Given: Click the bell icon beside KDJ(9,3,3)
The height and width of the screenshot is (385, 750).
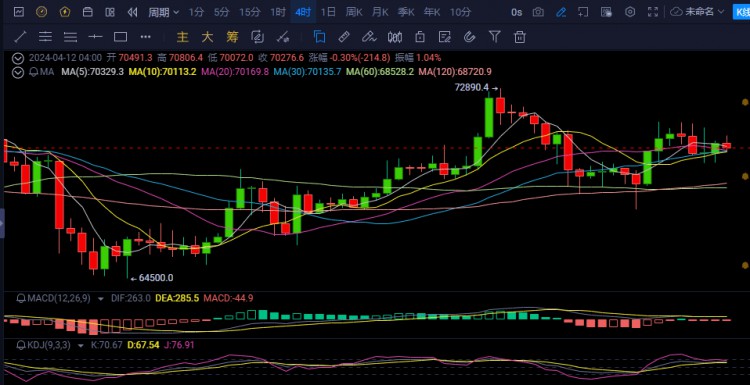Looking at the screenshot, I should click(21, 345).
